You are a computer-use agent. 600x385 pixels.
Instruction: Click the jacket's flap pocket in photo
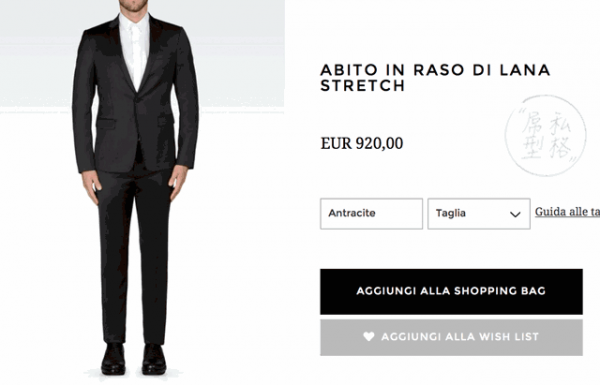[x=106, y=124]
